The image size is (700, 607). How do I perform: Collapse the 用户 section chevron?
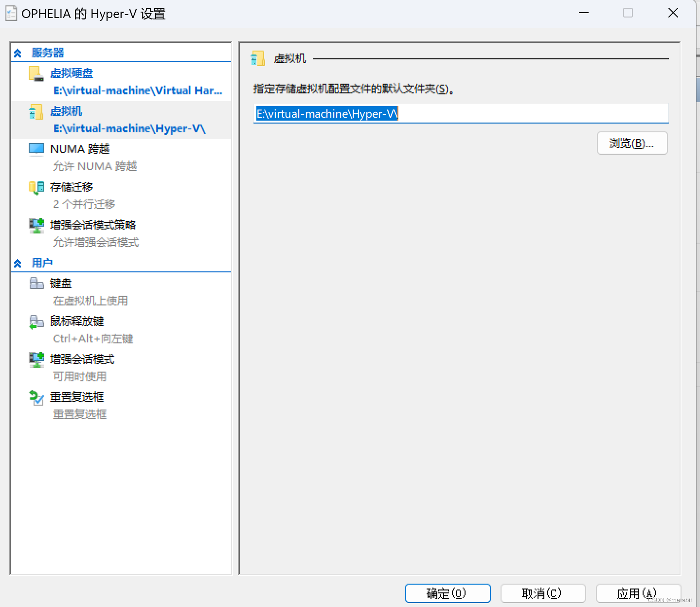pyautogui.click(x=18, y=263)
